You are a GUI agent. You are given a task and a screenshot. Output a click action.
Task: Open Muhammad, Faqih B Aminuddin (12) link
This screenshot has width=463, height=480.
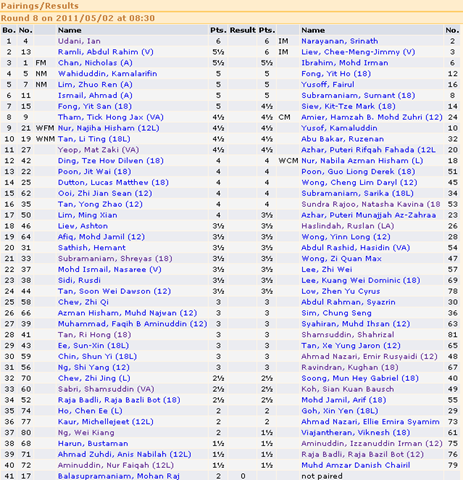(x=132, y=324)
